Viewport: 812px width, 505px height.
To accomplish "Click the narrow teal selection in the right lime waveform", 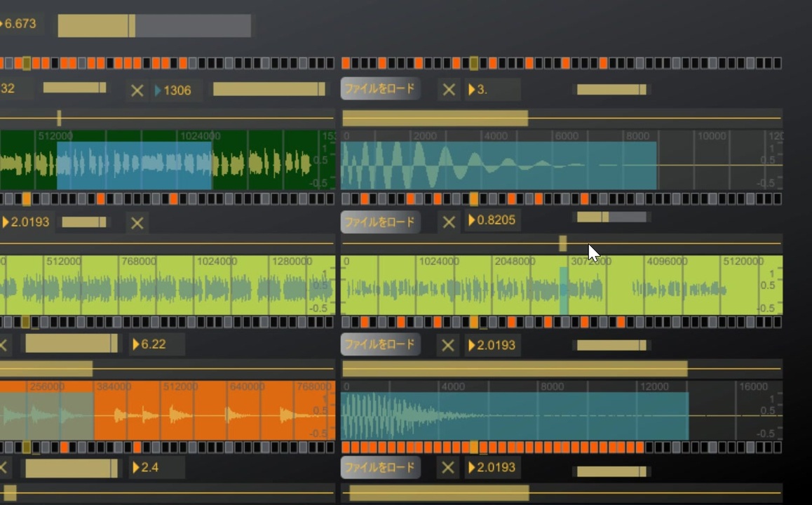I will [x=564, y=290].
